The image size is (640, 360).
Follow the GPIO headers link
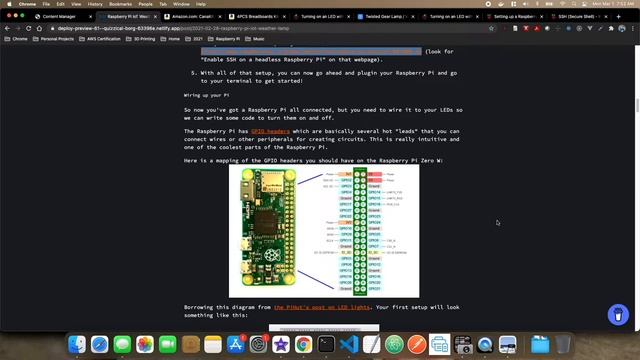270,131
